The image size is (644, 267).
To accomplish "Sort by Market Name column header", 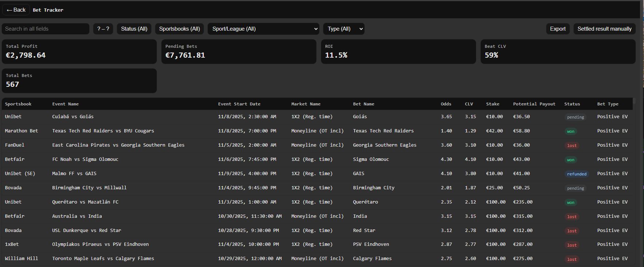I will (x=306, y=104).
